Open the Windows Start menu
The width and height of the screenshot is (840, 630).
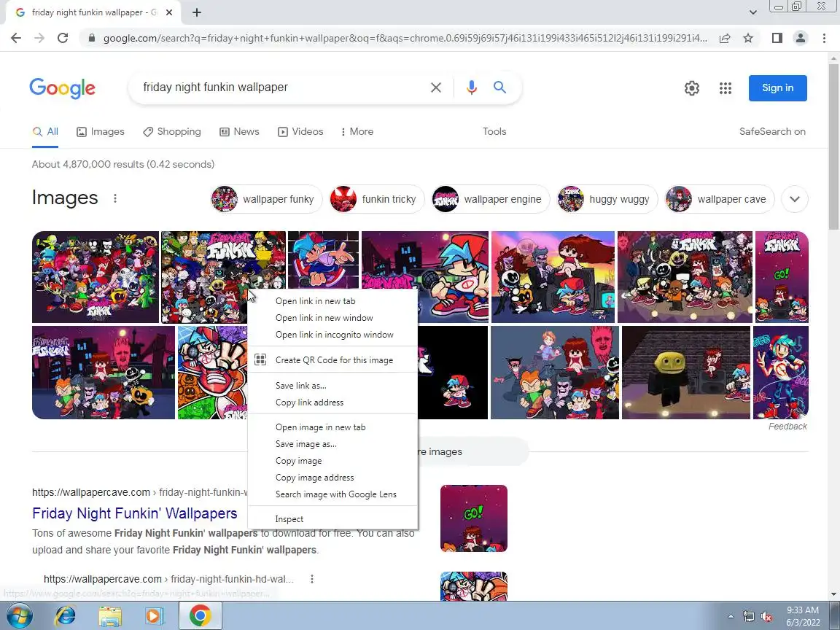click(x=19, y=615)
